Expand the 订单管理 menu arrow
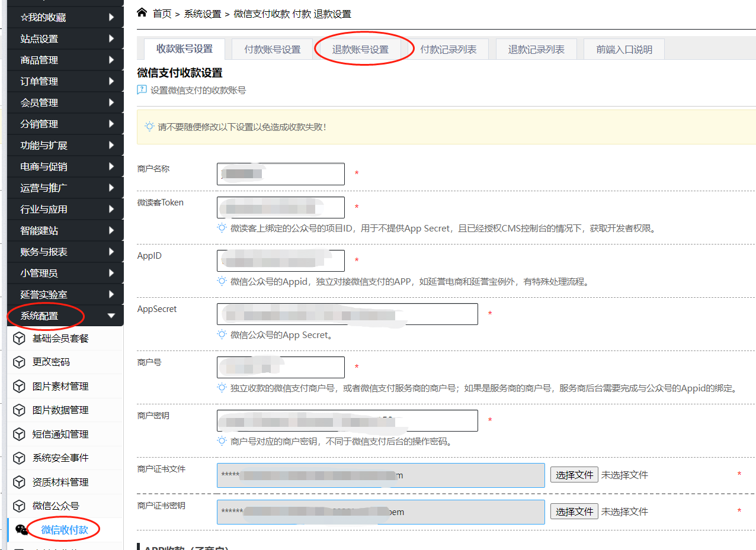This screenshot has height=550, width=756. click(x=111, y=81)
